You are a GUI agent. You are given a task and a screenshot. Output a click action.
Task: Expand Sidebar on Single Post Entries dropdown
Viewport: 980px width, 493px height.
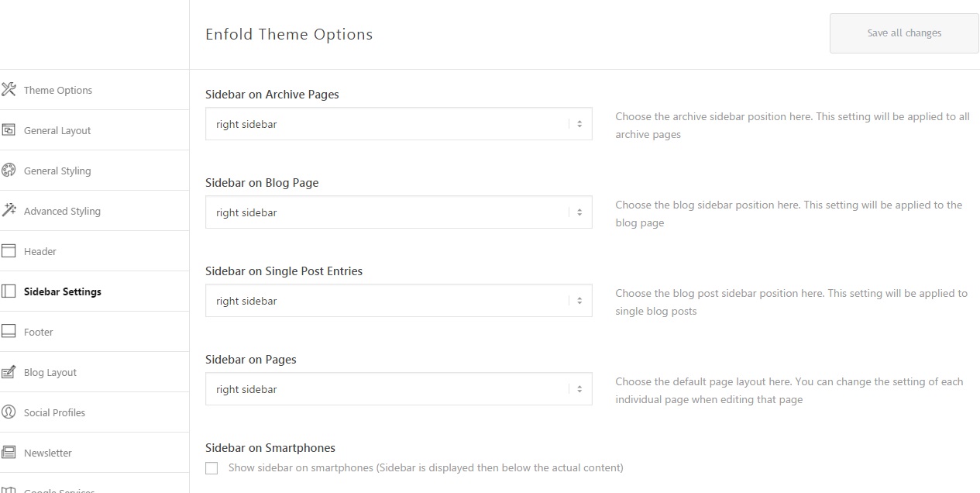(x=398, y=301)
